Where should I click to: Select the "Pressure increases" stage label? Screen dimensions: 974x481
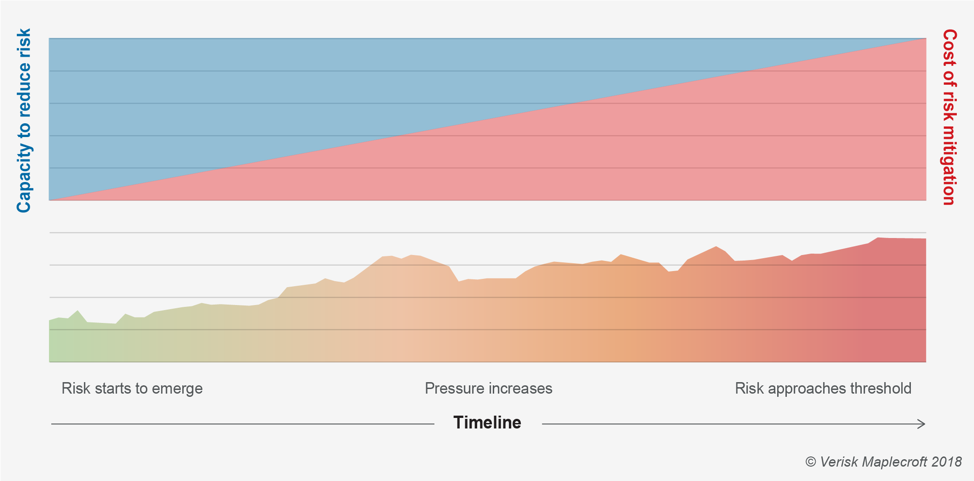[x=488, y=388]
